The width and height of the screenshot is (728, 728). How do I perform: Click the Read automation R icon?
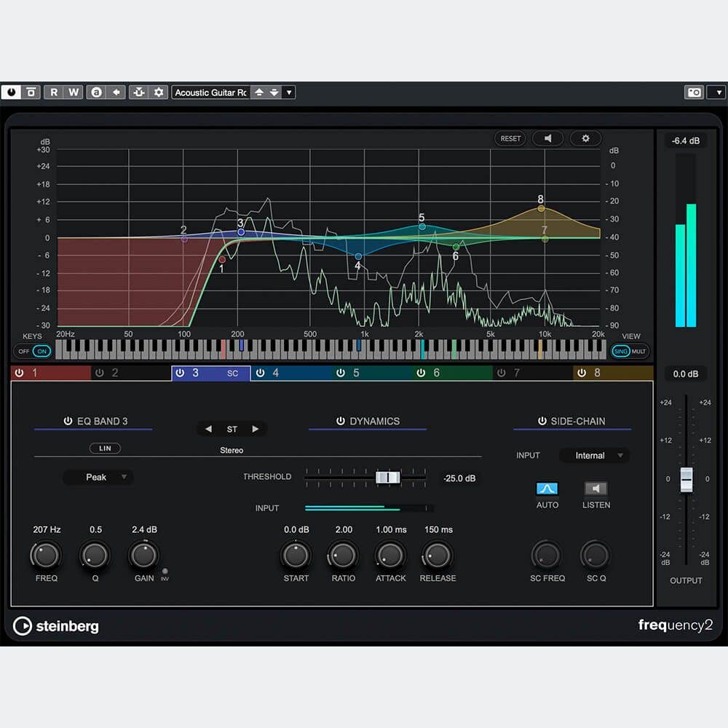coord(54,92)
